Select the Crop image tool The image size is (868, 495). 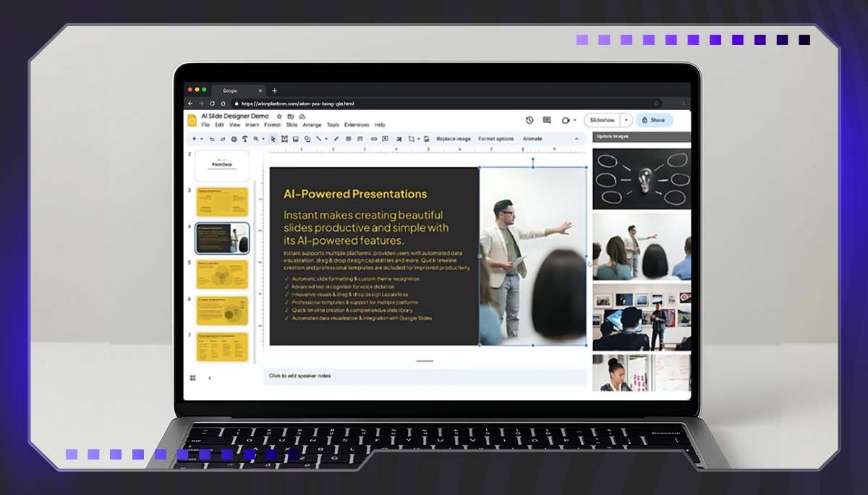tap(411, 139)
